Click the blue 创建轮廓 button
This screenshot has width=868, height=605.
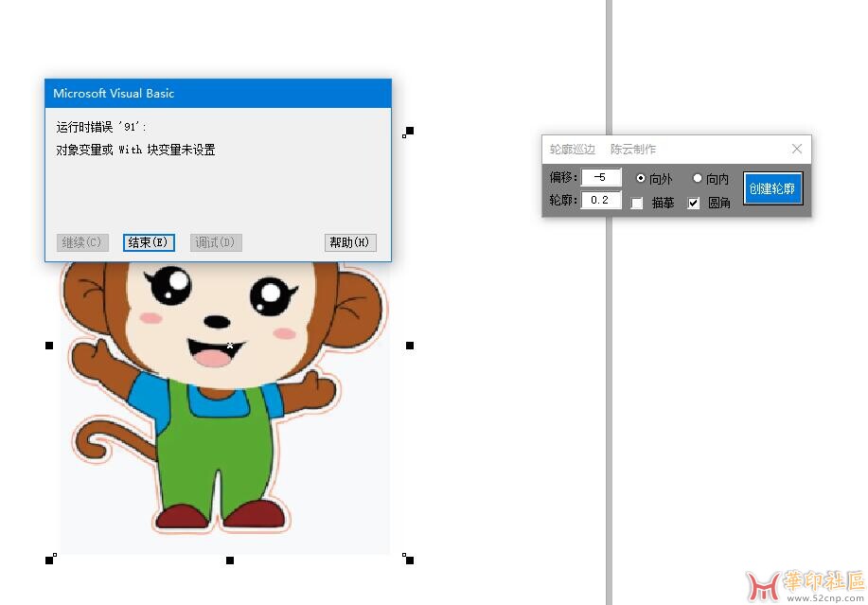point(772,188)
